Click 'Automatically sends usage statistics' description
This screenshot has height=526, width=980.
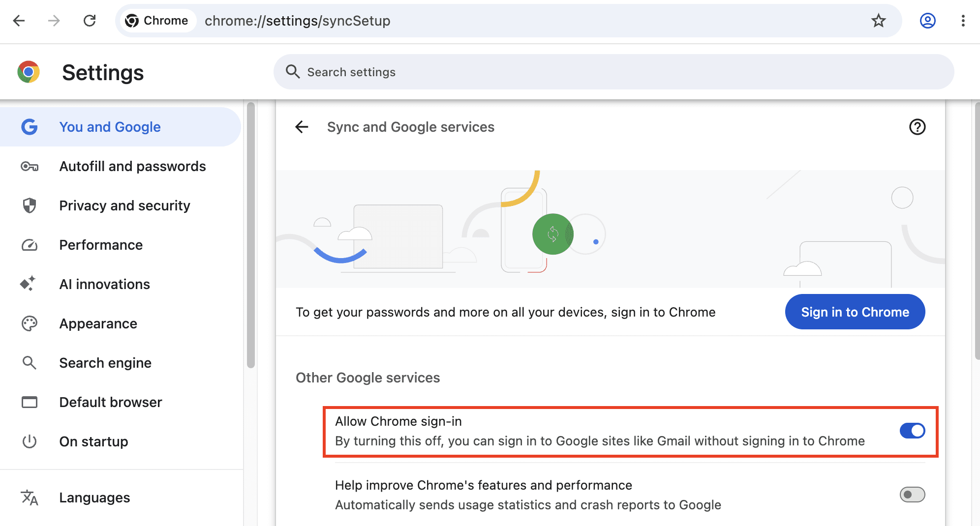click(x=528, y=505)
